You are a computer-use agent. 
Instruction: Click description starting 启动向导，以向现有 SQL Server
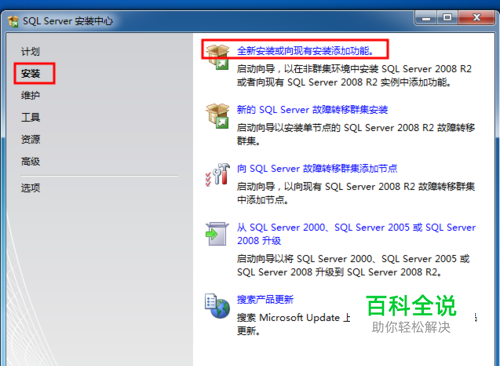(356, 193)
